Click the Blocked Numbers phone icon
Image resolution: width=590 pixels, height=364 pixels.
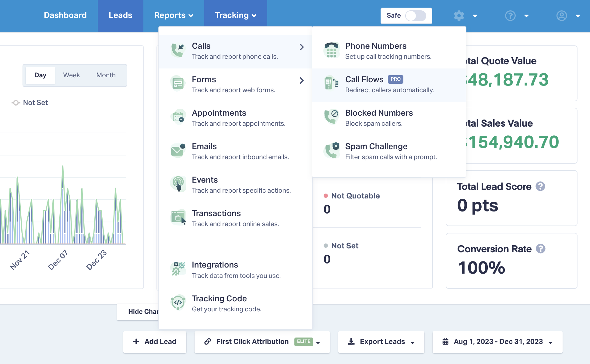(331, 117)
